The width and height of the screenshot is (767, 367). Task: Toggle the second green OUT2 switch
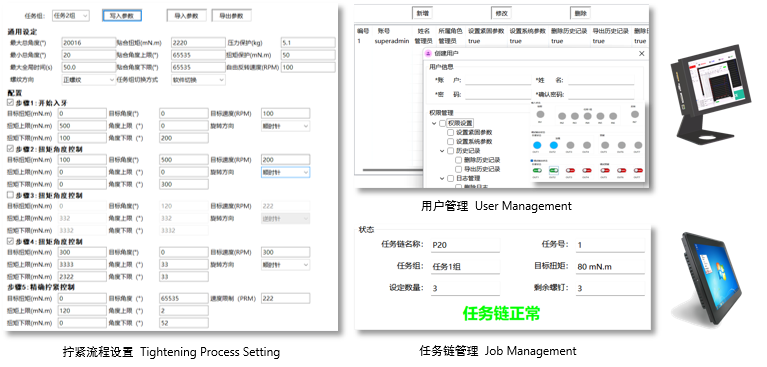tap(554, 170)
